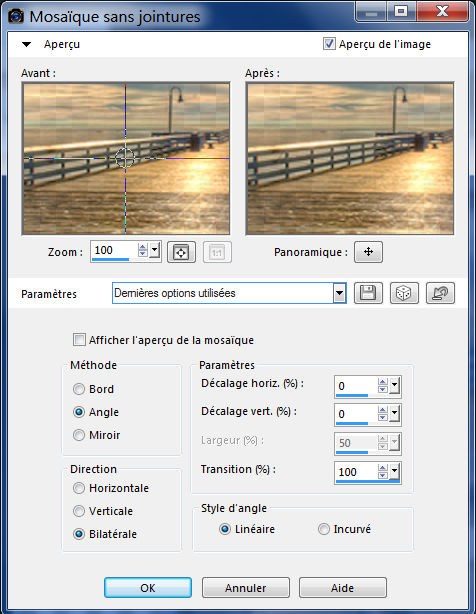The height and width of the screenshot is (614, 476).
Task: Collapse the Aperçu section triangle
Action: click(26, 44)
